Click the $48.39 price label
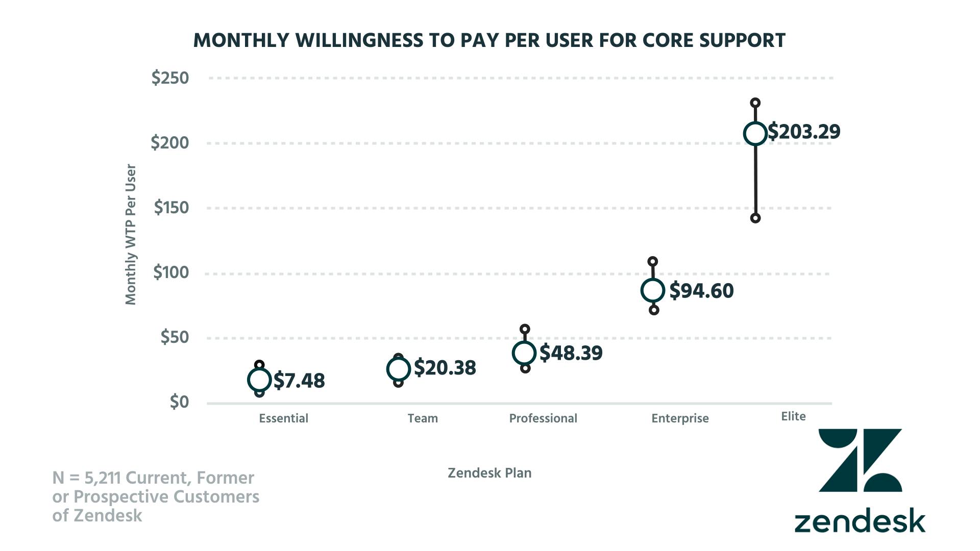This screenshot has width=980, height=551. 571,353
